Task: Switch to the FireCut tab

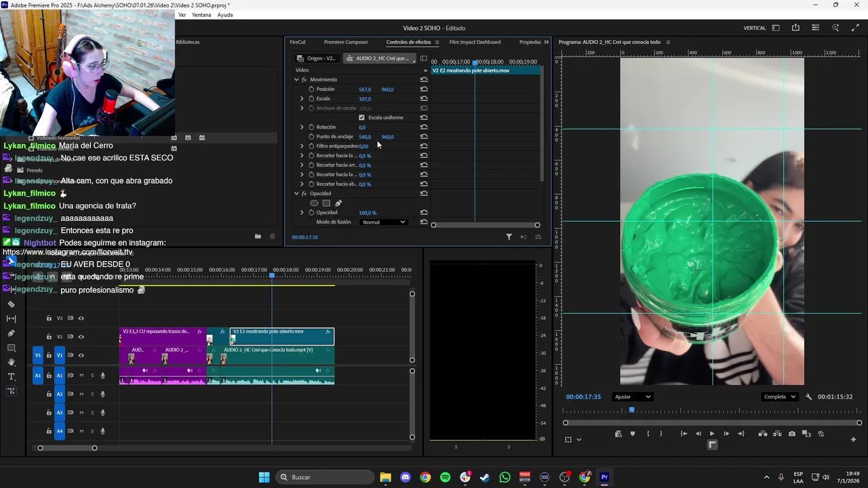Action: tap(298, 42)
